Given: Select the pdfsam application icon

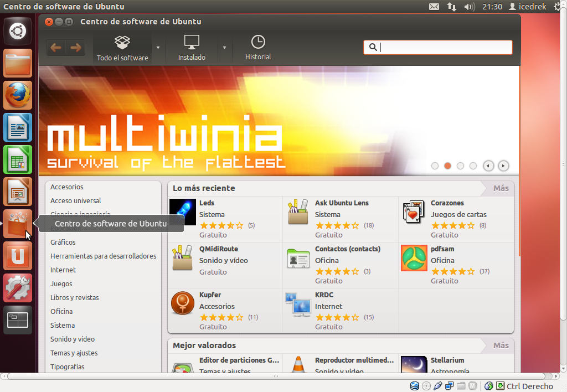Looking at the screenshot, I should pos(413,258).
